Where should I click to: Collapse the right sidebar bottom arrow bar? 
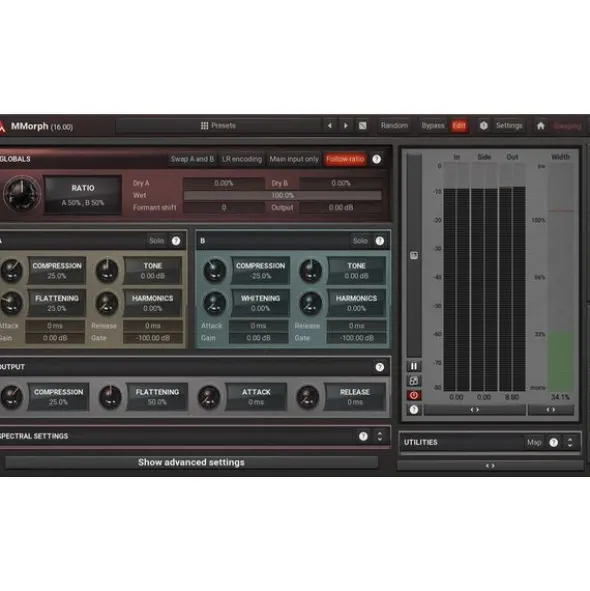(x=490, y=466)
